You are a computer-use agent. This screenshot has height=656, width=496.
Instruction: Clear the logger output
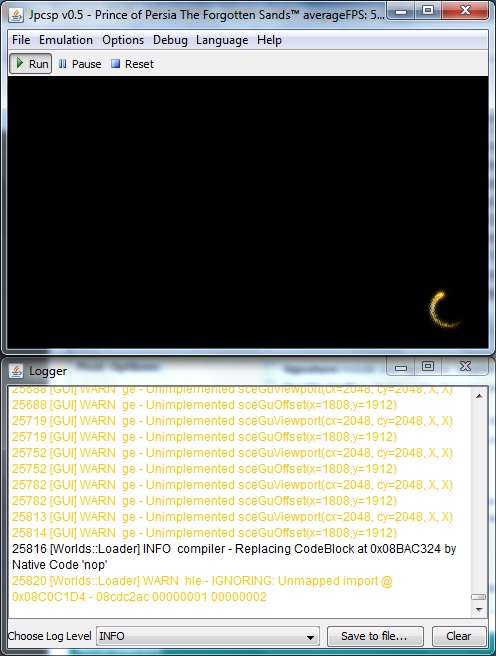pos(459,636)
